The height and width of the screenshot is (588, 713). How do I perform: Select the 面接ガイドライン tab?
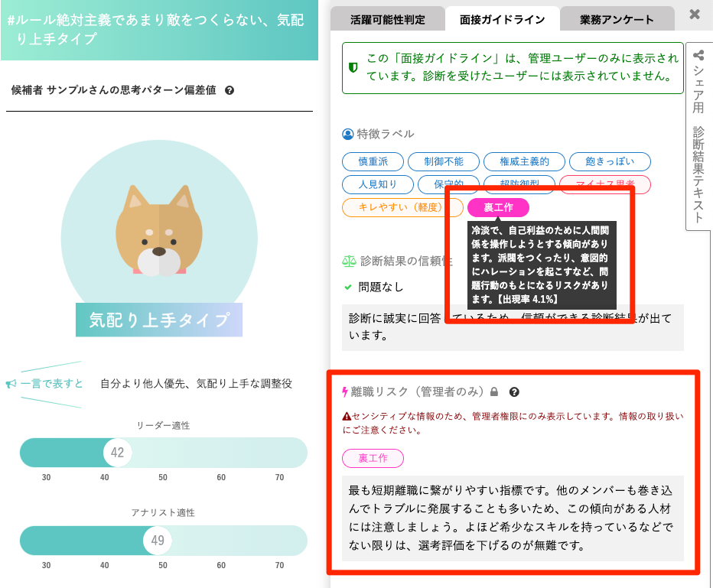click(x=502, y=19)
